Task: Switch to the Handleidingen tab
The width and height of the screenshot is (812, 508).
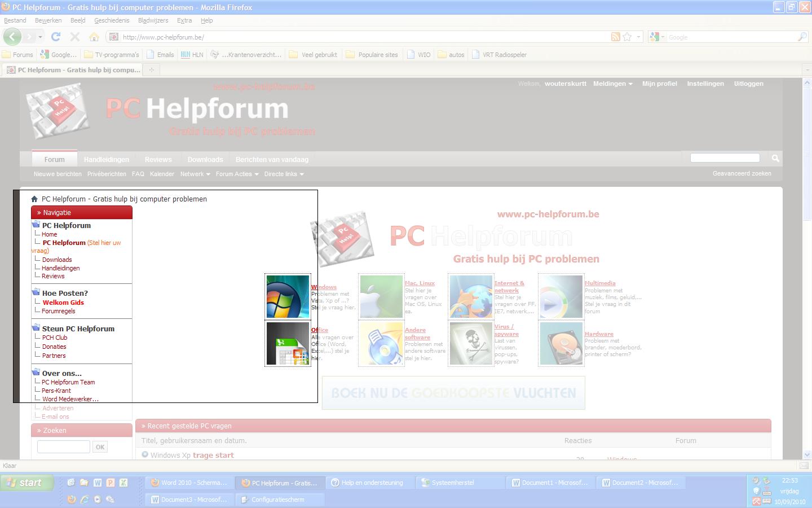Action: 107,159
